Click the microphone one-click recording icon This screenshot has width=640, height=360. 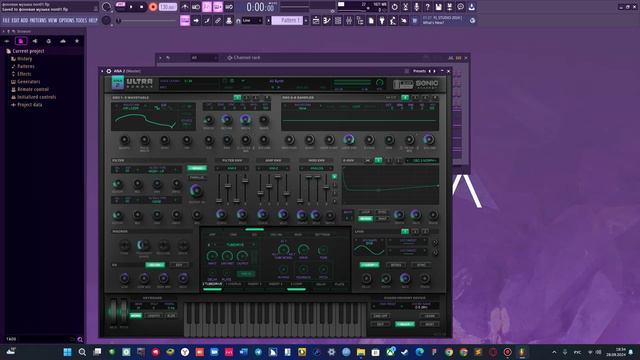coord(416,7)
